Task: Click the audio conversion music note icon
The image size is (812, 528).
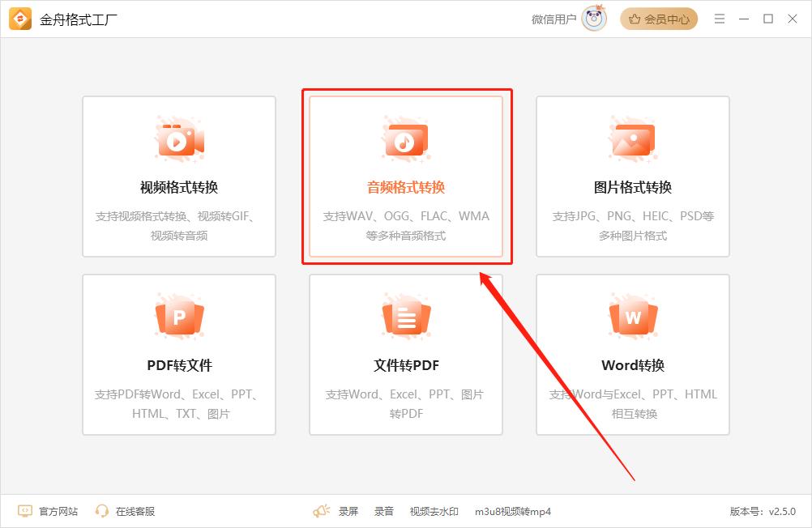Action: point(407,140)
